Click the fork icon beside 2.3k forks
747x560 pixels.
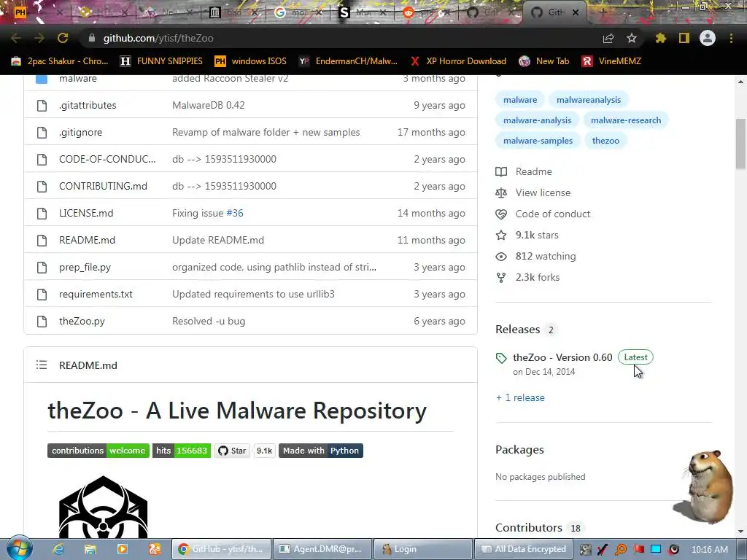(x=501, y=278)
